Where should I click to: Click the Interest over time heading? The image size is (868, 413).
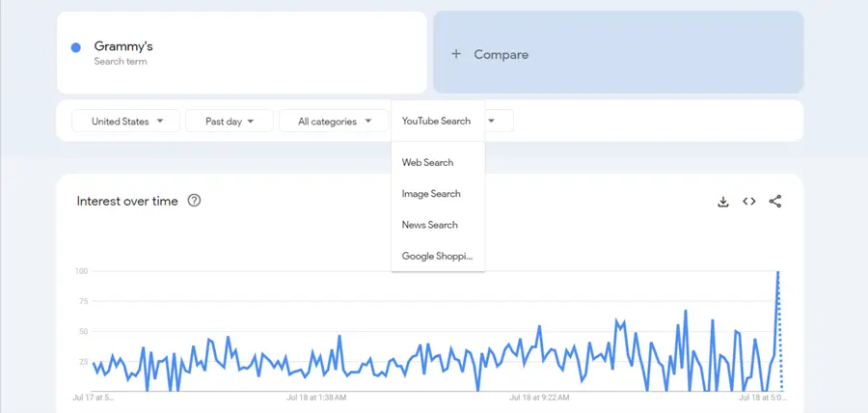(x=127, y=201)
